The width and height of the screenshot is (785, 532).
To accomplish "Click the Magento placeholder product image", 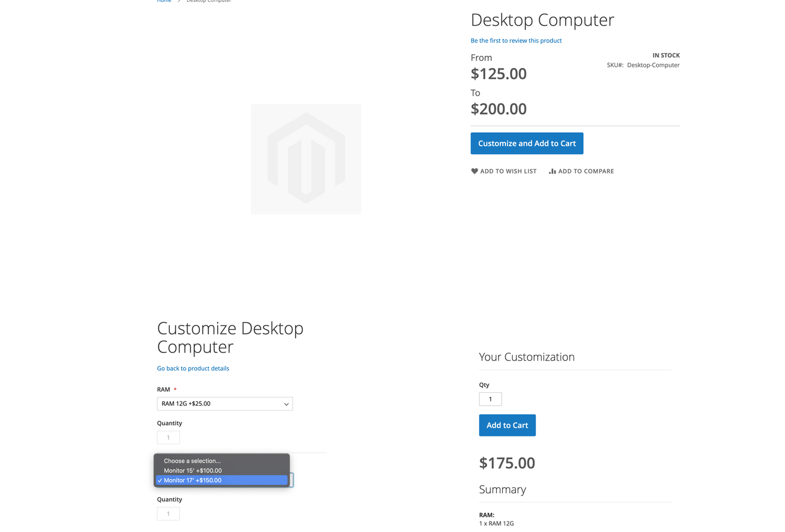I will pyautogui.click(x=305, y=159).
